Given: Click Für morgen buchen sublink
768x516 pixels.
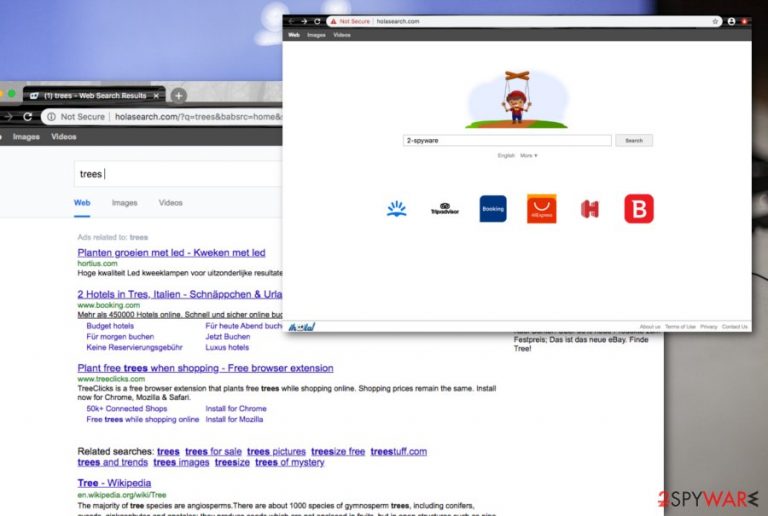Looking at the screenshot, I should 120,337.
